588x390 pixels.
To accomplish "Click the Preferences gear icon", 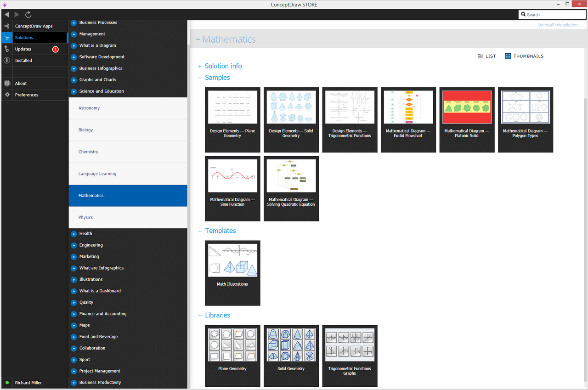I will [x=7, y=95].
